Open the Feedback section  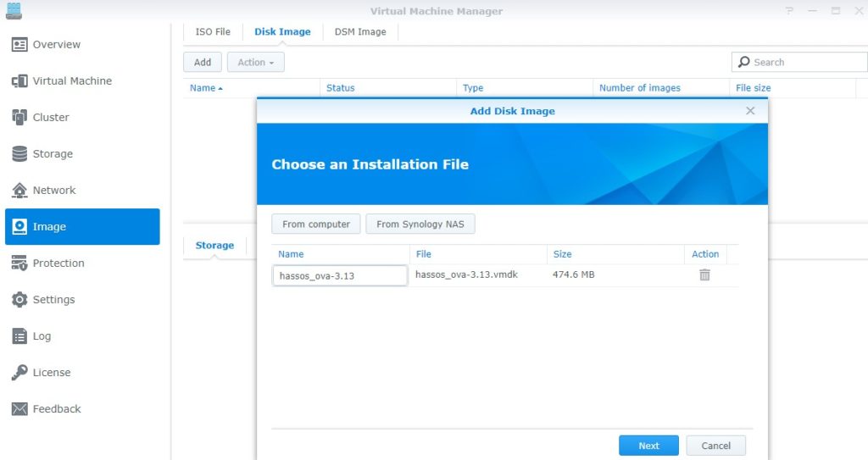[x=82, y=409]
